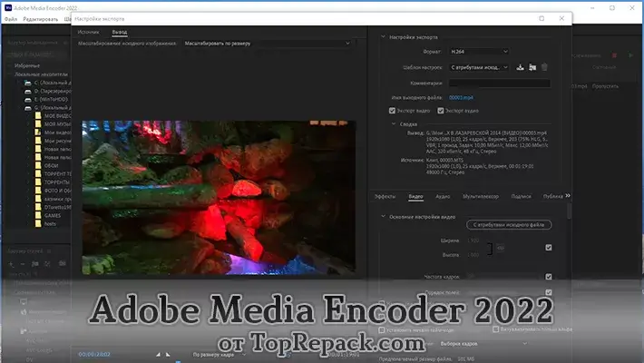Toggle Экспорт аудио checkbox
Screen dimensions: 644x363
coord(441,111)
